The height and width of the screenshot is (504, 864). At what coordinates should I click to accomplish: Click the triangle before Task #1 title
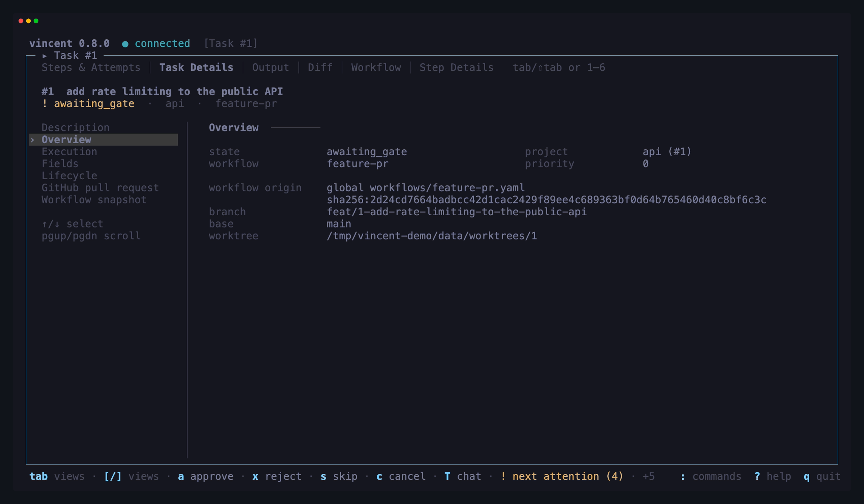click(45, 56)
